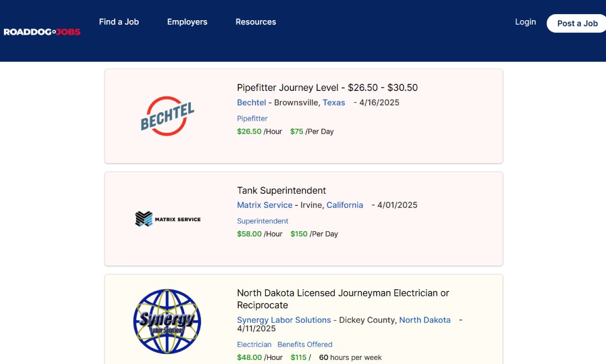Open North Dakota Licensed Journeyman Electrician listing
The image size is (606, 364).
[343, 299]
